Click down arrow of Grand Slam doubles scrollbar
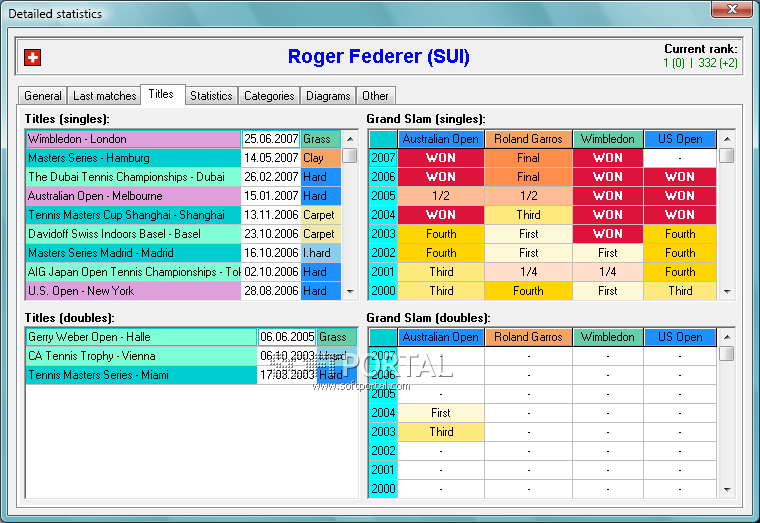 click(727, 490)
